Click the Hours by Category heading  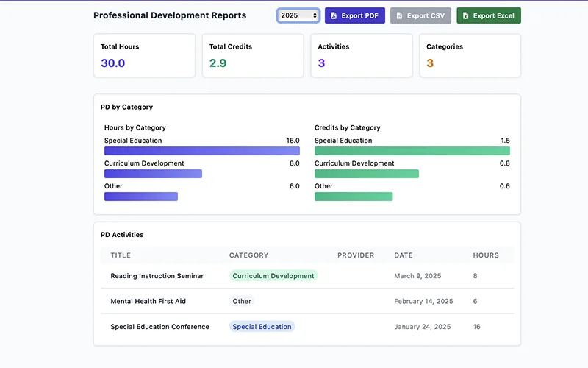pos(135,127)
